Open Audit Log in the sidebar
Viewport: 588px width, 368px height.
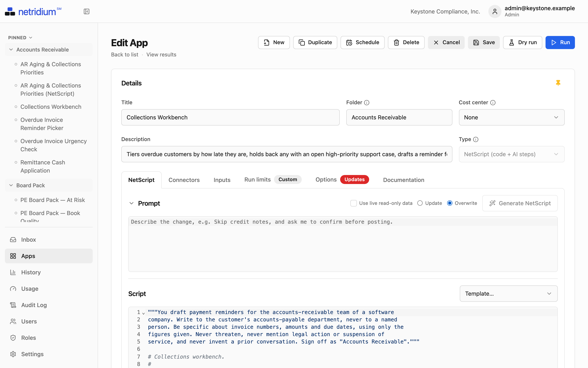(x=49, y=305)
